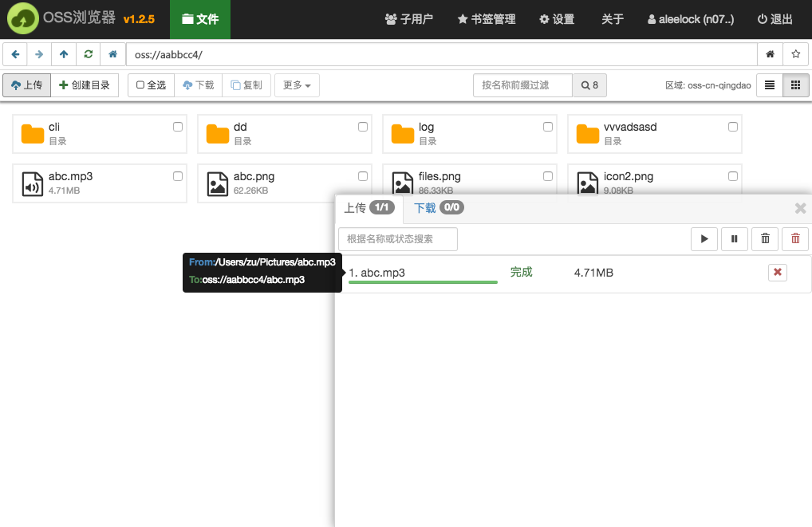Image resolution: width=812 pixels, height=527 pixels.
Task: Select the abc.png file checkbox
Action: point(362,175)
